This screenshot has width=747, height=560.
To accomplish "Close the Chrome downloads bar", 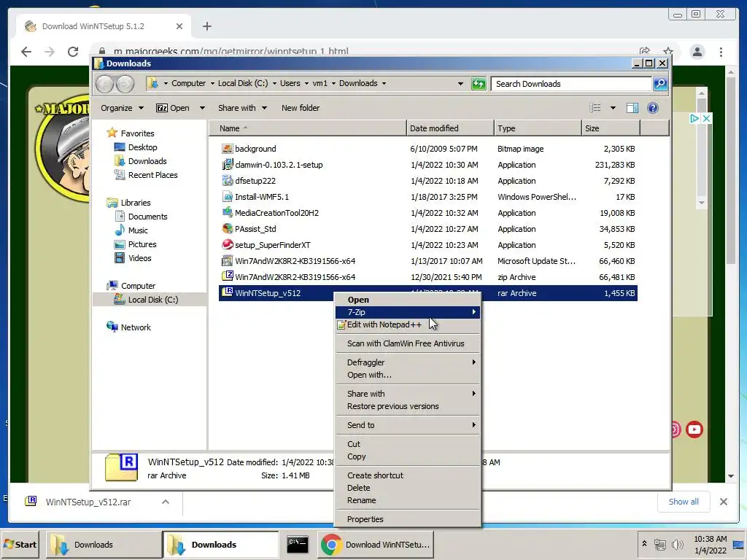I will (723, 502).
